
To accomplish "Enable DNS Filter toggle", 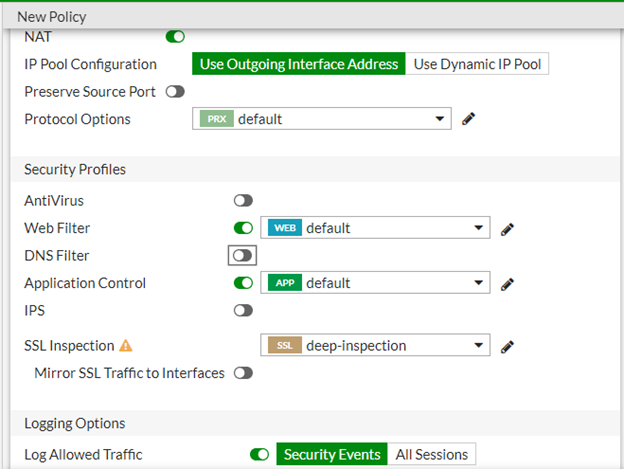I will 243,256.
